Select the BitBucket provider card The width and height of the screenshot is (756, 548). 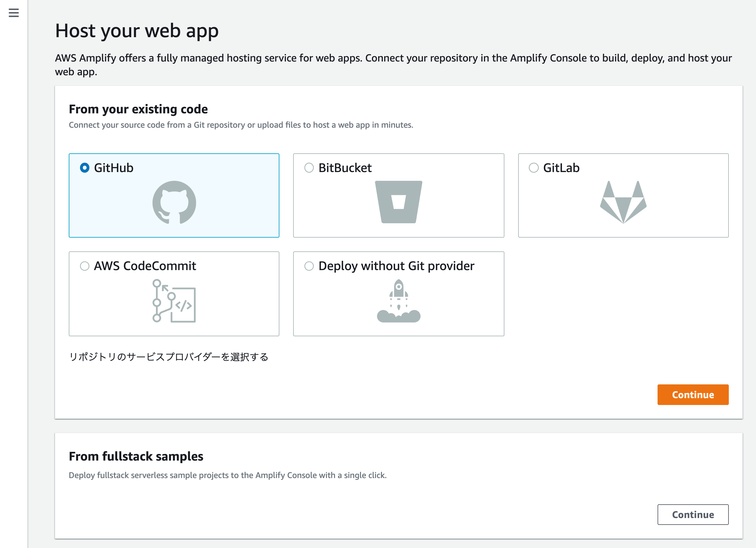pos(399,195)
